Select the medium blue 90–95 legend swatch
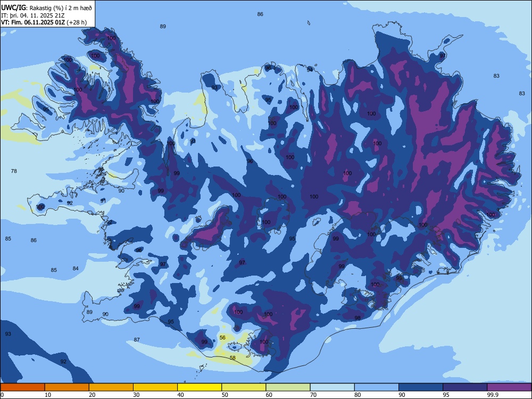Viewport: 532px width, 399px height. point(421,387)
